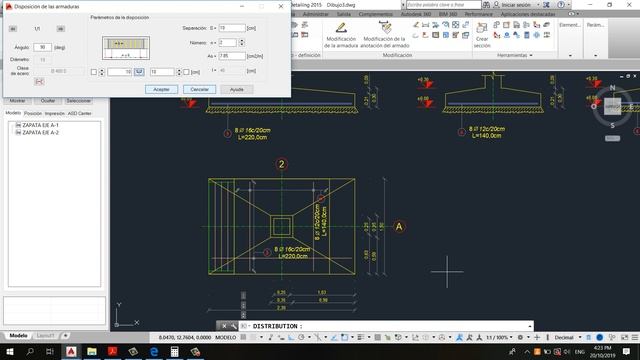The height and width of the screenshot is (360, 640).
Task: Expand the Herramientas panel dropdown
Action: click(514, 55)
